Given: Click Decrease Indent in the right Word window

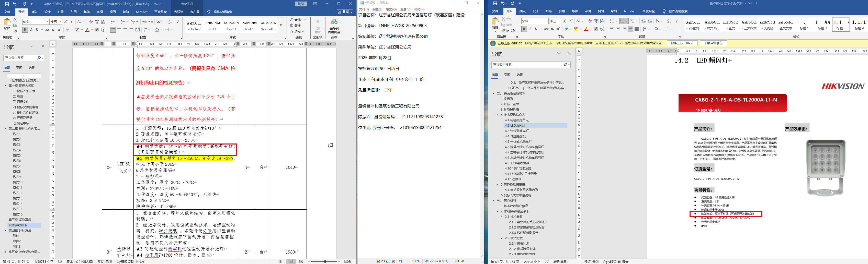Looking at the screenshot, I should (644, 21).
